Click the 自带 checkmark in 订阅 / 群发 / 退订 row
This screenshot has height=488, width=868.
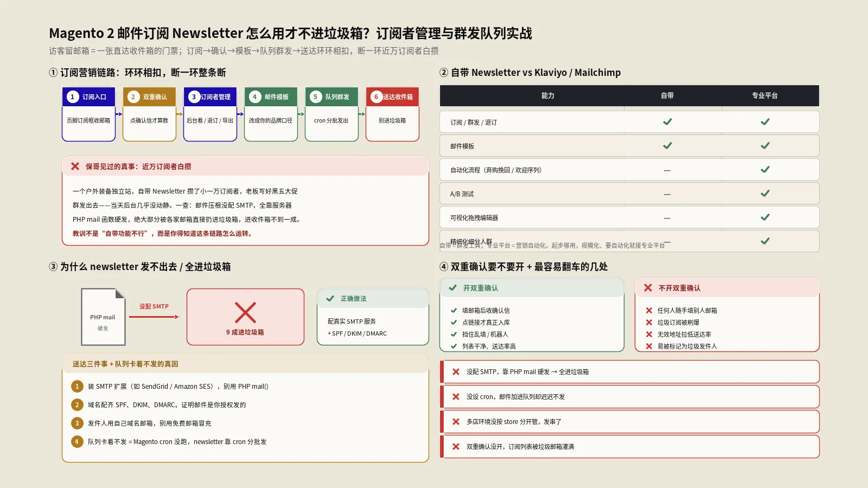pyautogui.click(x=667, y=122)
